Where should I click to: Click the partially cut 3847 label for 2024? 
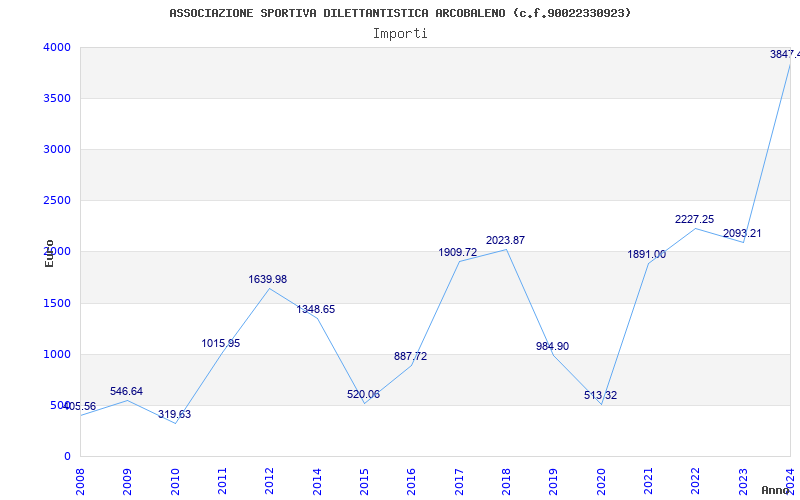785,54
